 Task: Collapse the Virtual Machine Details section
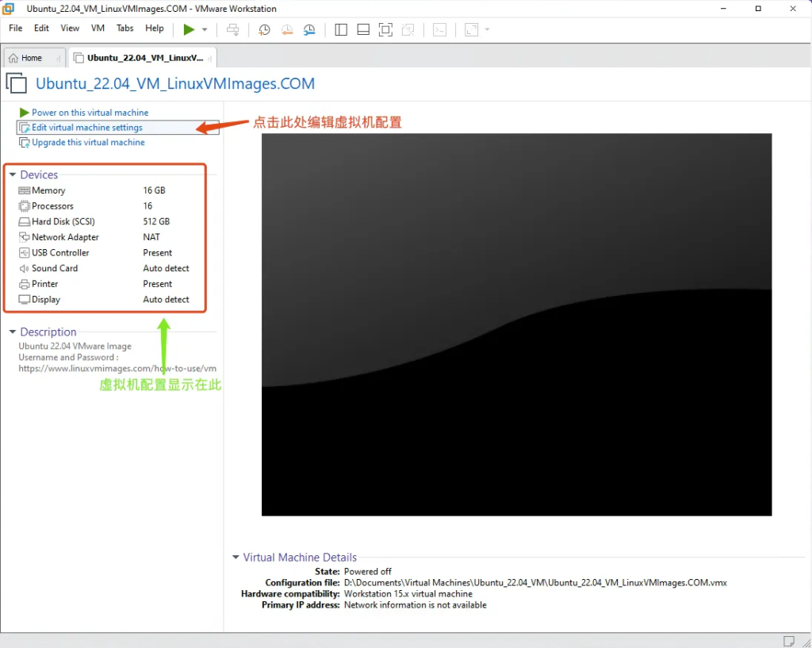236,558
